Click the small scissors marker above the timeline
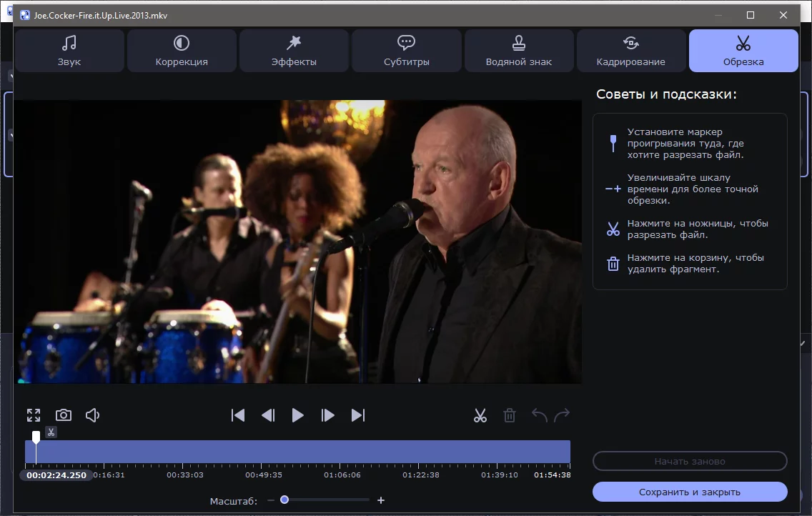Image resolution: width=812 pixels, height=516 pixels. (51, 432)
